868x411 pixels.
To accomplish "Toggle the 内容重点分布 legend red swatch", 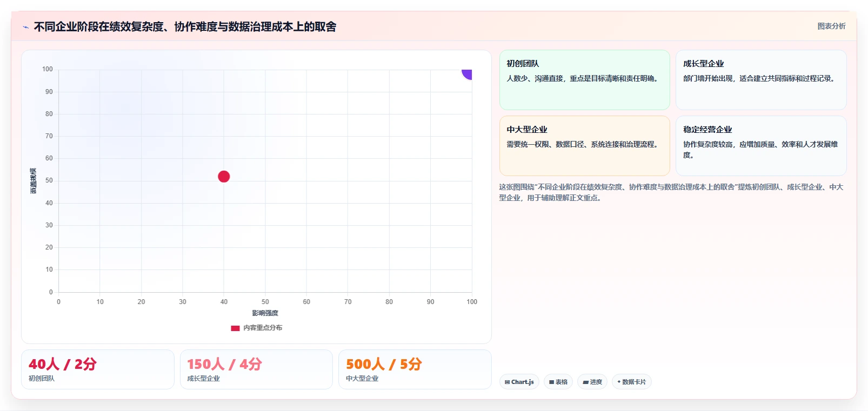I will click(235, 328).
